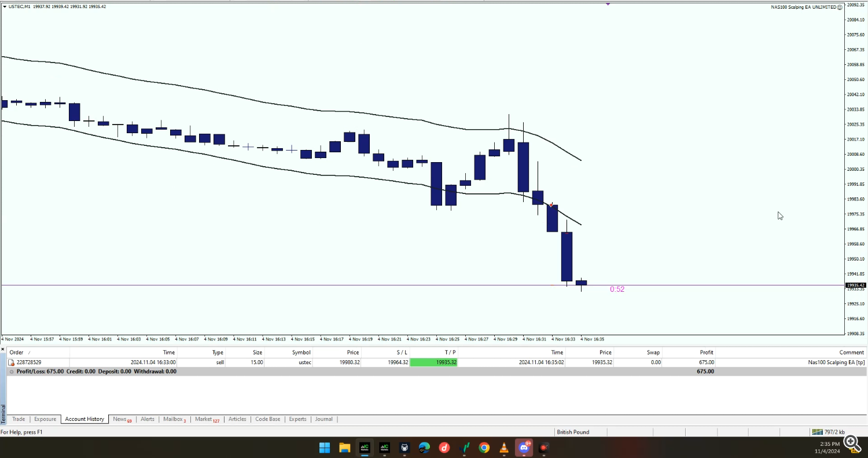Launch Microsoft Edge from the taskbar
This screenshot has height=458, width=868.
coord(425,448)
